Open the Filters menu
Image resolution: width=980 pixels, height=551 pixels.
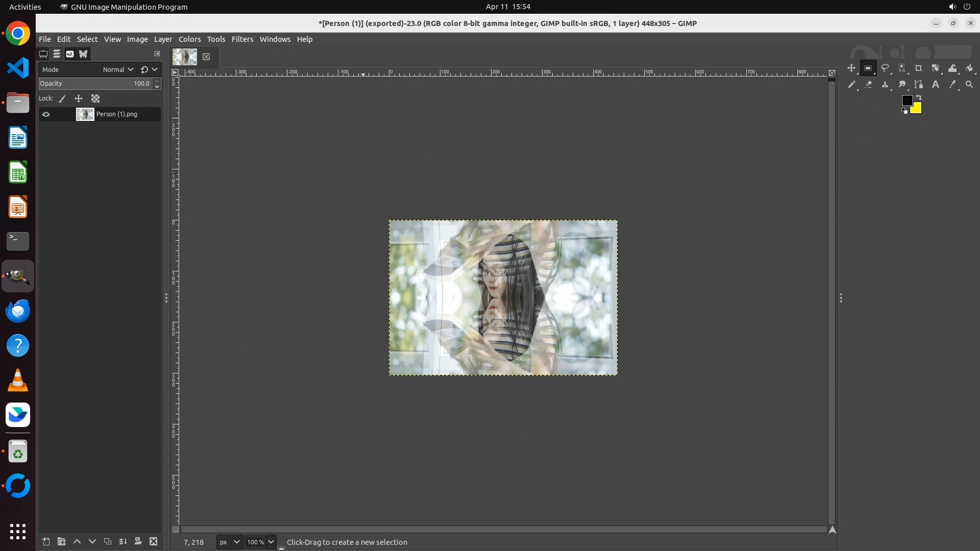(x=242, y=39)
